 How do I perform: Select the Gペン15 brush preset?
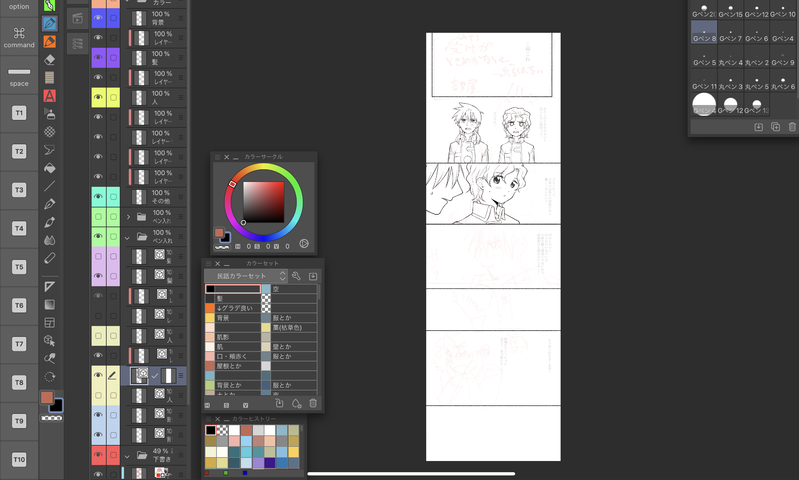coord(730,10)
